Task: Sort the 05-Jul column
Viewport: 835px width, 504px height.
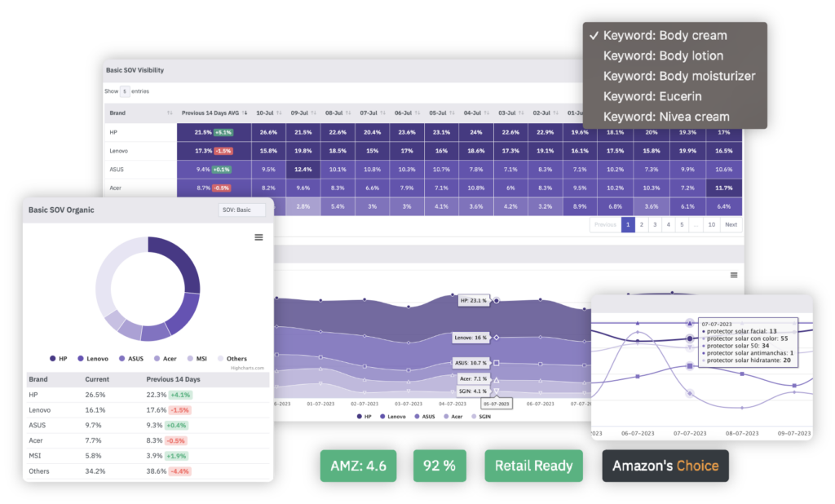Action: [x=452, y=113]
